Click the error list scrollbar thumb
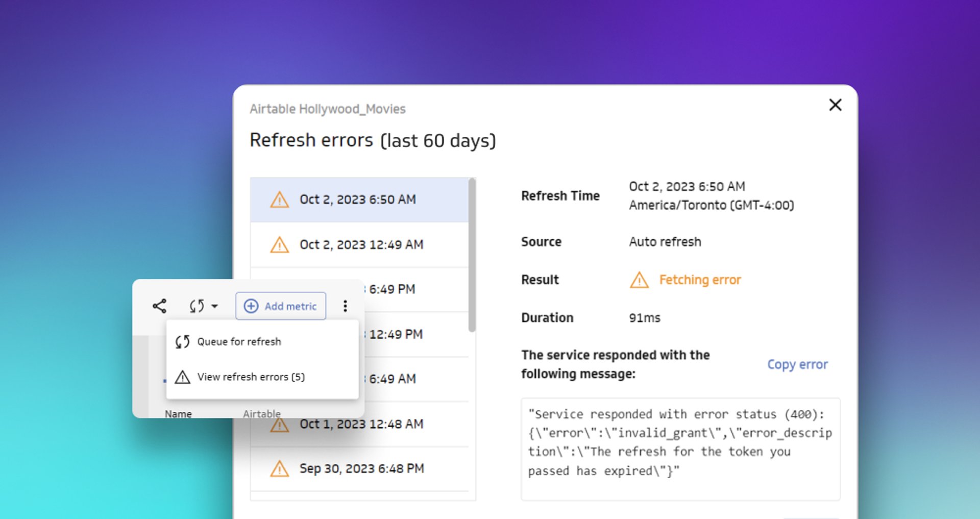This screenshot has height=519, width=980. point(472,255)
